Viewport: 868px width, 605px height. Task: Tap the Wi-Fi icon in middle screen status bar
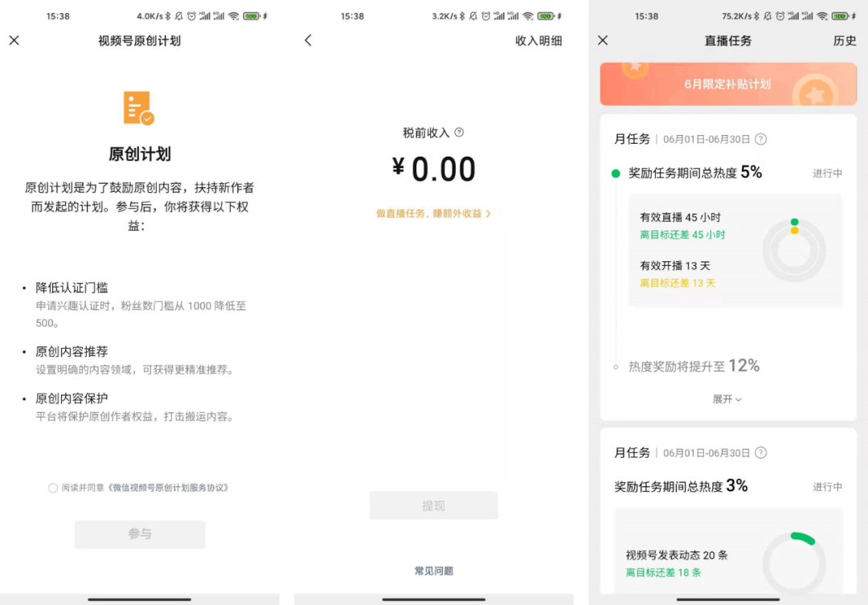click(528, 16)
